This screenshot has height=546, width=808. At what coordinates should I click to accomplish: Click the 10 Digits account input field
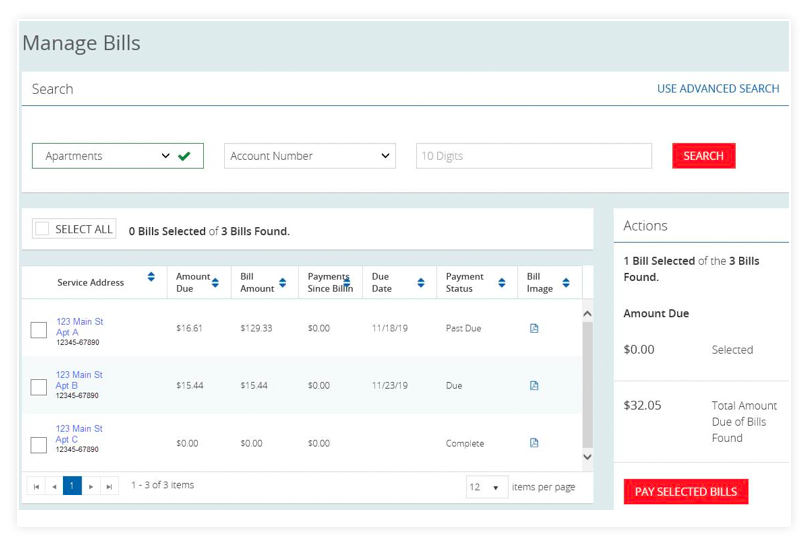(533, 156)
